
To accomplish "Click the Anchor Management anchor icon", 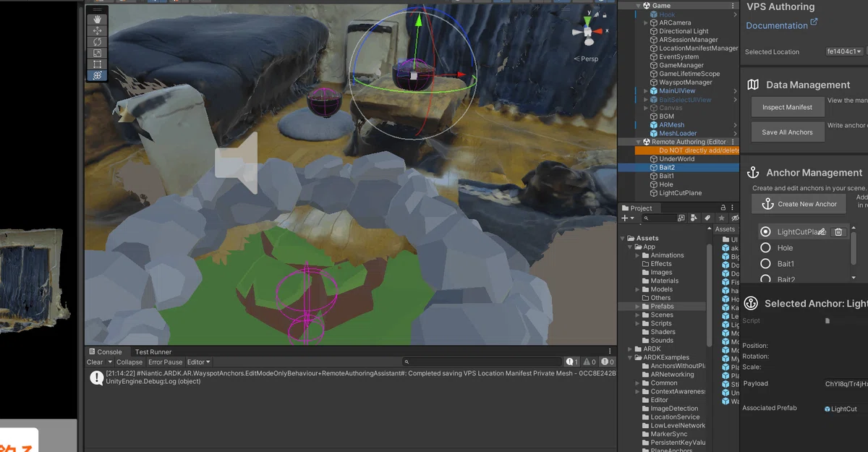I will [753, 172].
